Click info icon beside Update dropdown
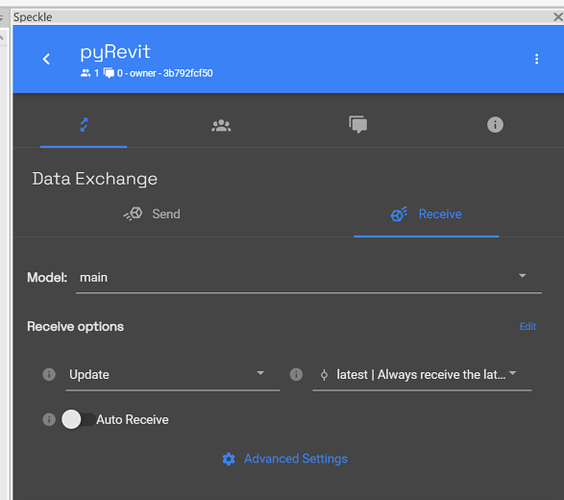 [49, 374]
